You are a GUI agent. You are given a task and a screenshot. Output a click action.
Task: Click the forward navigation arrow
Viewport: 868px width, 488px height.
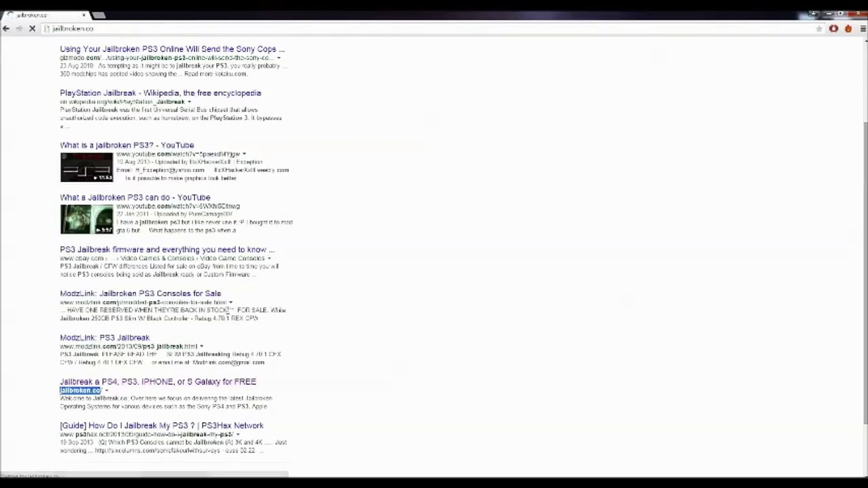[19, 28]
